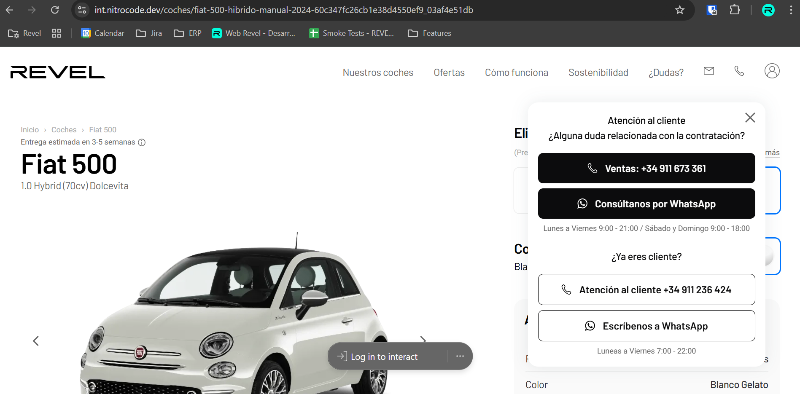Image resolution: width=800 pixels, height=394 pixels.
Task: Open the Chrome three-dot menu
Action: tap(790, 10)
